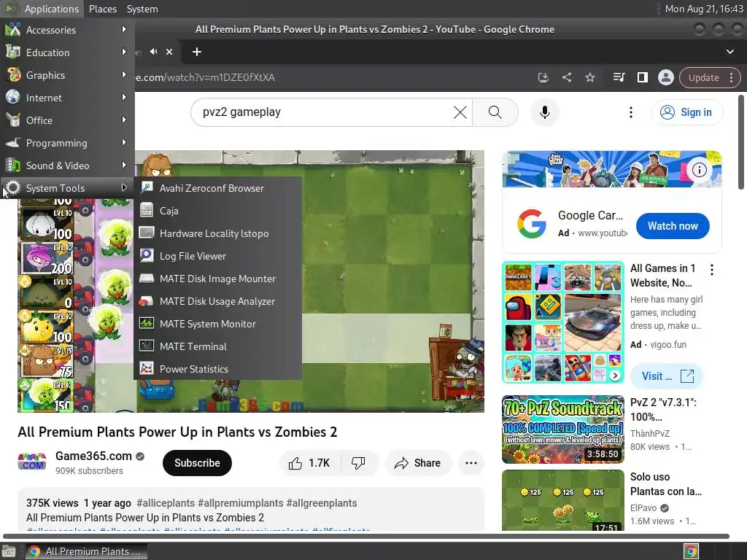Mute the tab audio speaker icon
This screenshot has width=747, height=560.
(153, 52)
